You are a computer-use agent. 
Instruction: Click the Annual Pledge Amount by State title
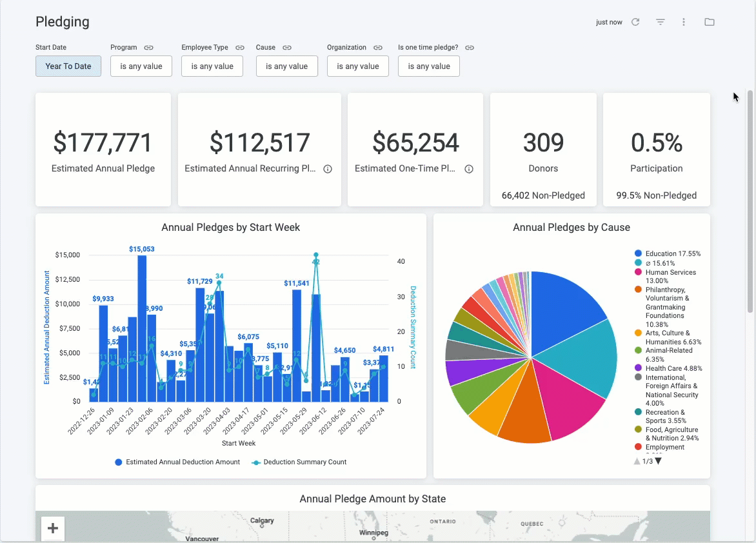tap(372, 499)
